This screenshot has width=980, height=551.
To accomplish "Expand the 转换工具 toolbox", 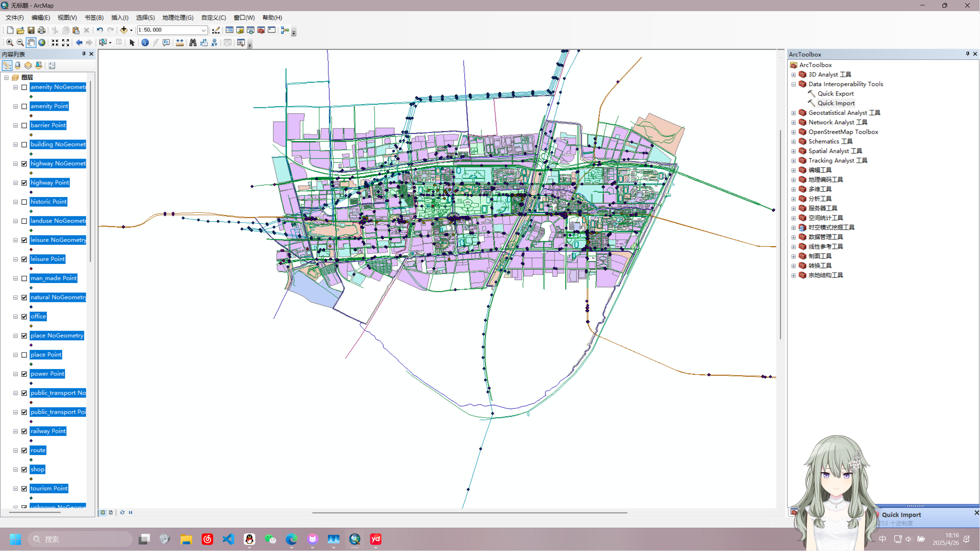I will (x=794, y=266).
